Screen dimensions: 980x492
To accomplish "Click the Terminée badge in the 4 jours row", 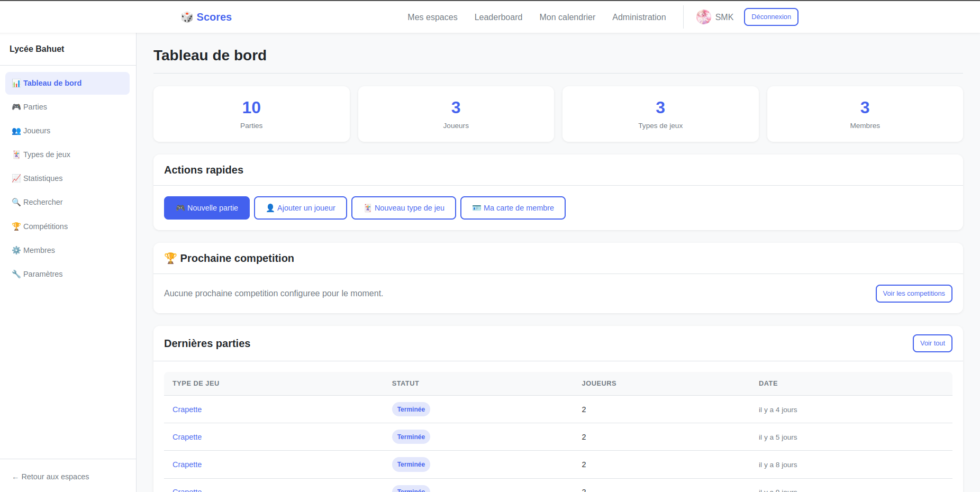I will [411, 409].
